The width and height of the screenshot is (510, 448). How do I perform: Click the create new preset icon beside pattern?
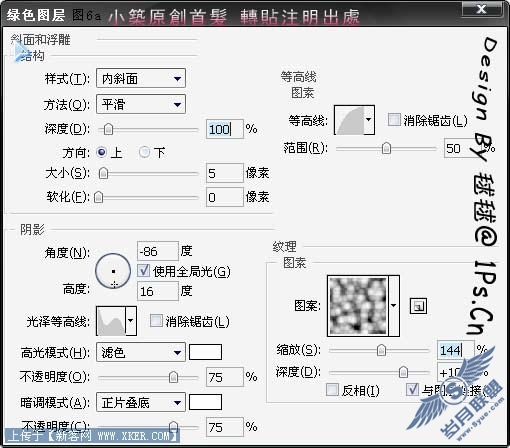point(418,306)
